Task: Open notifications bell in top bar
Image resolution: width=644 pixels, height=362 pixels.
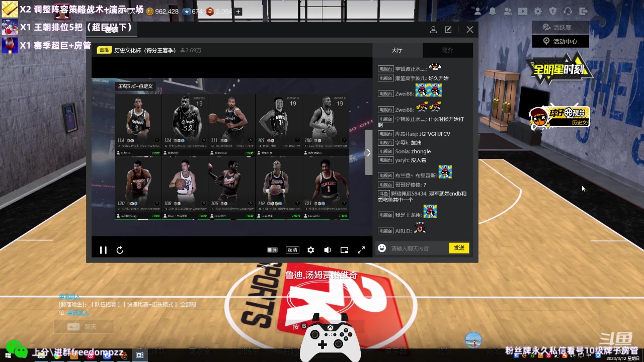Action: [493, 11]
